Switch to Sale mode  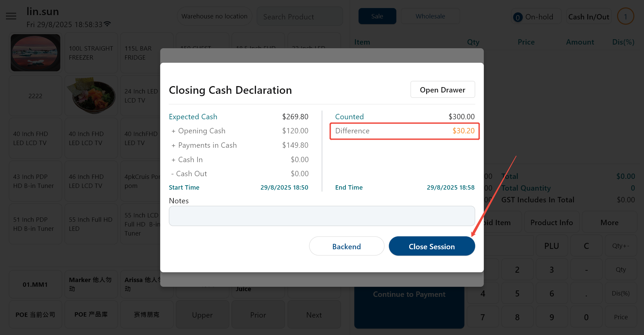pyautogui.click(x=377, y=16)
